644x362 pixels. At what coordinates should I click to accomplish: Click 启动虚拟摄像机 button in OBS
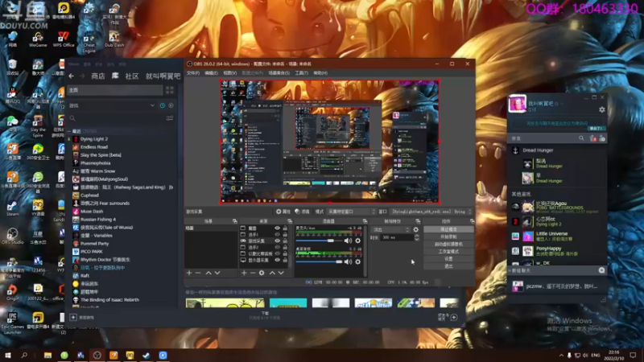(x=448, y=245)
